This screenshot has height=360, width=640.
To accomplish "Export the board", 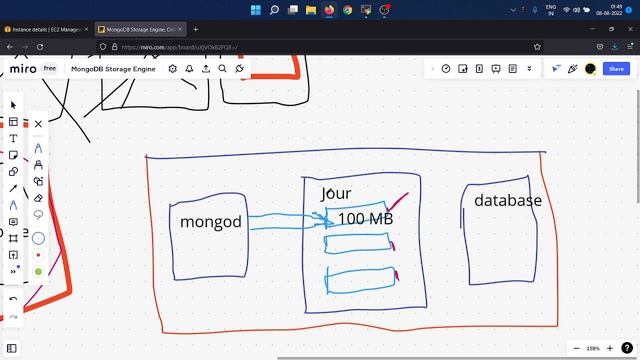I will tap(206, 69).
